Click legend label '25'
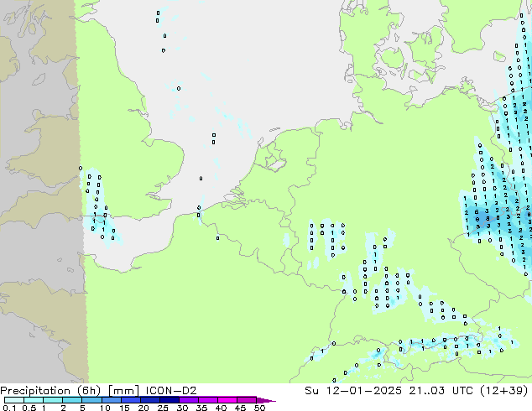This screenshot has height=411, width=532. coord(163,408)
